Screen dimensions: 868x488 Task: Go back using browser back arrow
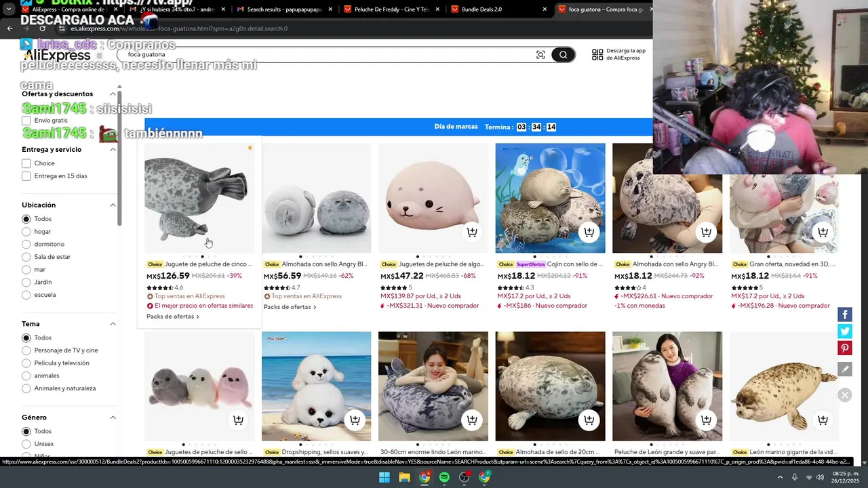click(9, 28)
